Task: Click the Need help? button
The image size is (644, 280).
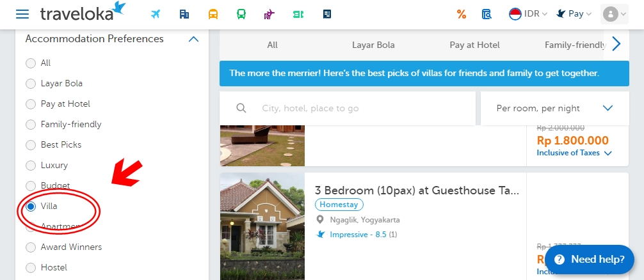Action: pyautogui.click(x=589, y=259)
